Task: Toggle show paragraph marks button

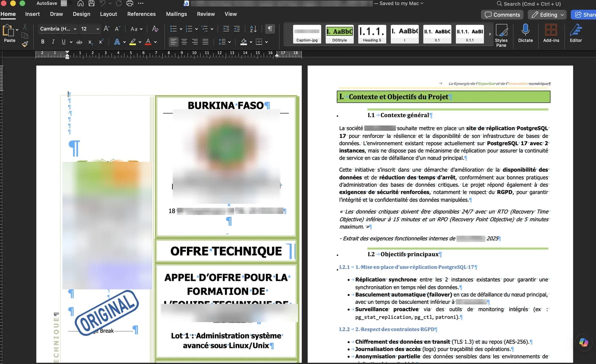Action: (x=270, y=29)
